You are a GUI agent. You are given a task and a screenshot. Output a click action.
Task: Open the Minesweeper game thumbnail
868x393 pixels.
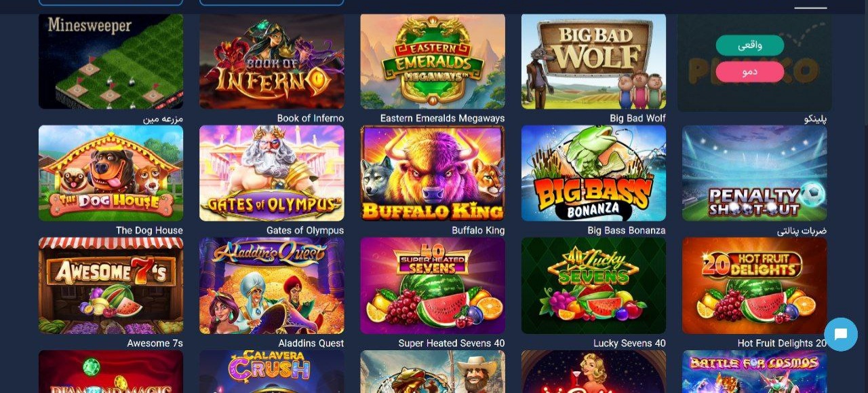[111, 61]
